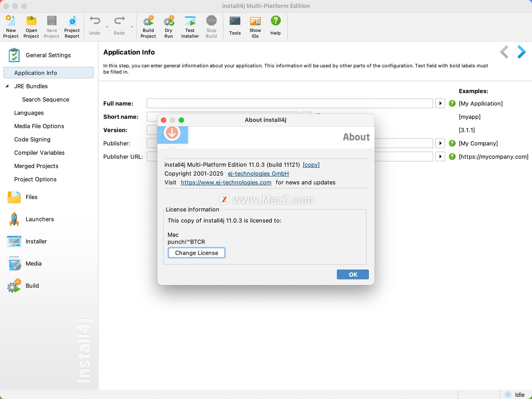Click the snowflake icon in status bar
This screenshot has width=532, height=399.
[x=508, y=395]
